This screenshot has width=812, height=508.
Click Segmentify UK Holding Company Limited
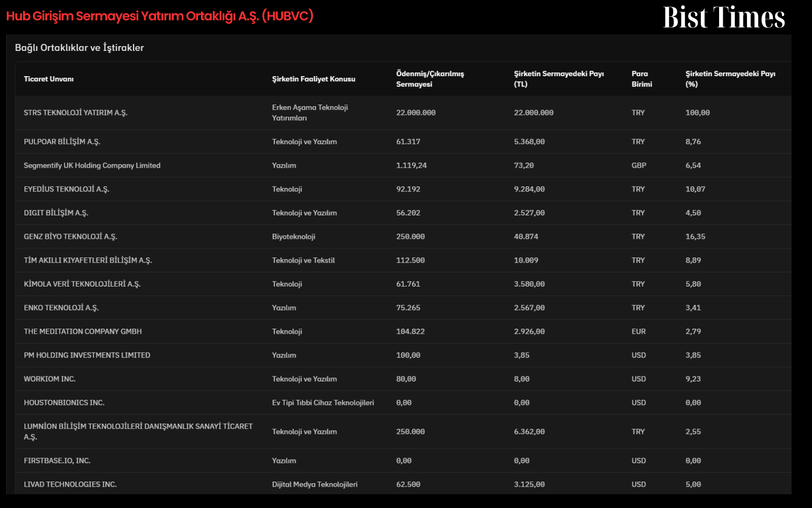coord(92,166)
